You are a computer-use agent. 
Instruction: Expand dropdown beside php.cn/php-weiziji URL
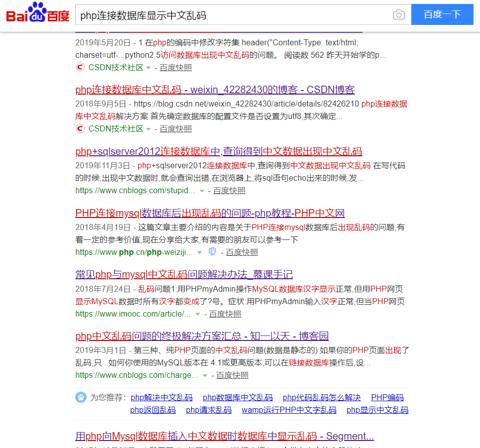[x=200, y=252]
